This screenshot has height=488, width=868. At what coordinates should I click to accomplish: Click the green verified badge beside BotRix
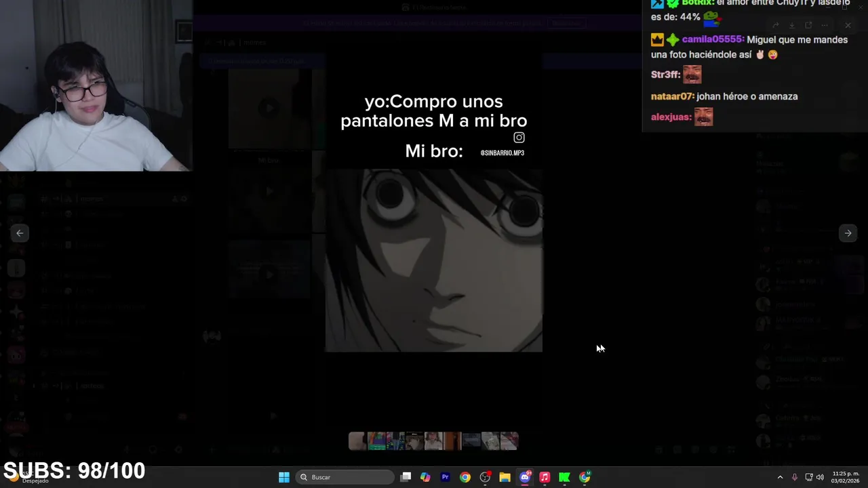point(672,3)
